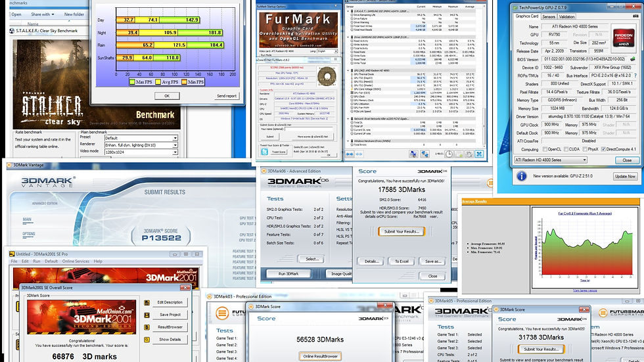Screen dimensions: 644x362
Task: Click the Max FPS green legend swatch
Action: [x=132, y=82]
